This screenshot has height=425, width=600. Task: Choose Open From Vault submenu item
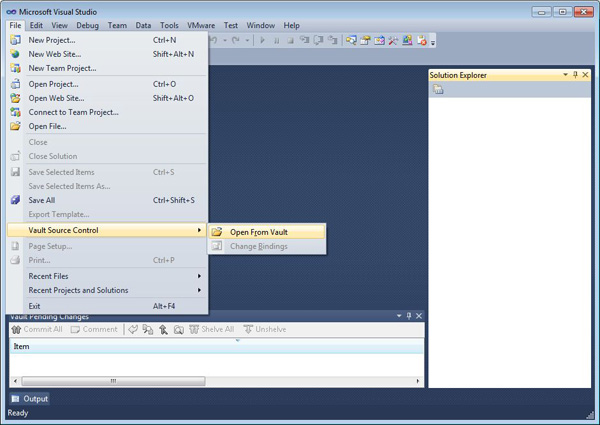[x=258, y=232]
